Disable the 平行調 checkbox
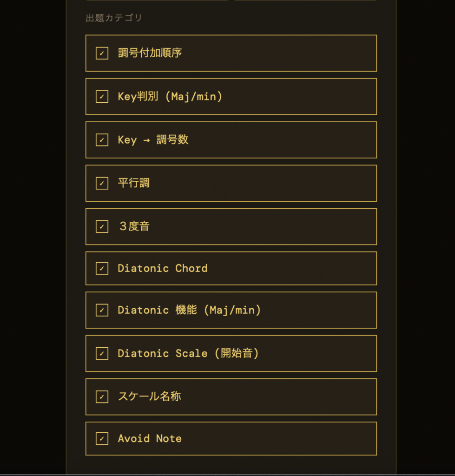 tap(102, 183)
